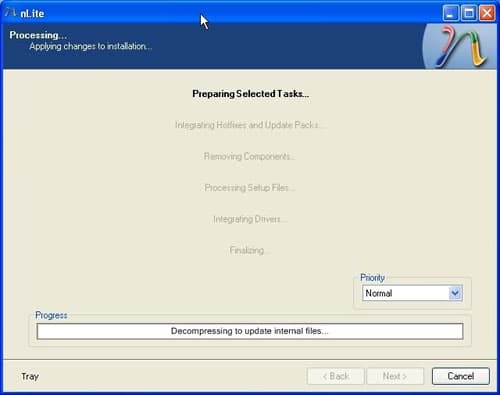
Task: Click the 'Integrating Drivers...' text
Action: coord(250,219)
